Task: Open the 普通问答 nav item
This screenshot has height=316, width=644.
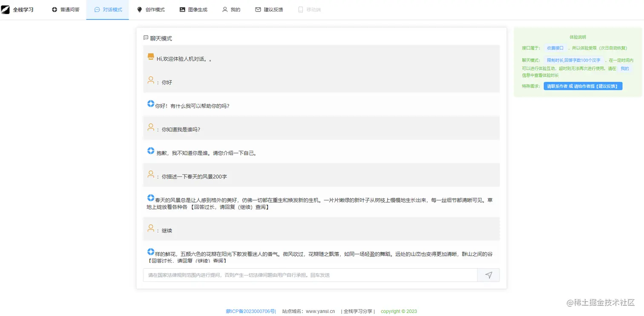Action: tap(66, 9)
